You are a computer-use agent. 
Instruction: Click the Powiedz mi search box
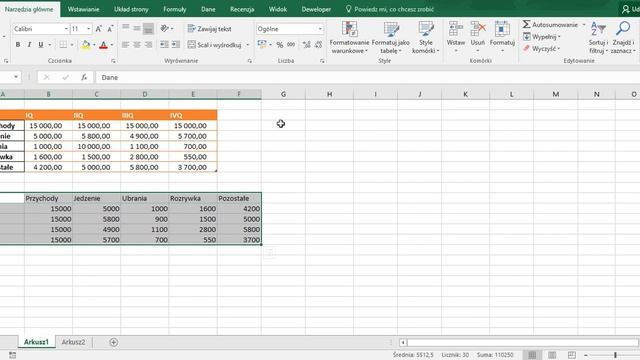click(x=389, y=9)
